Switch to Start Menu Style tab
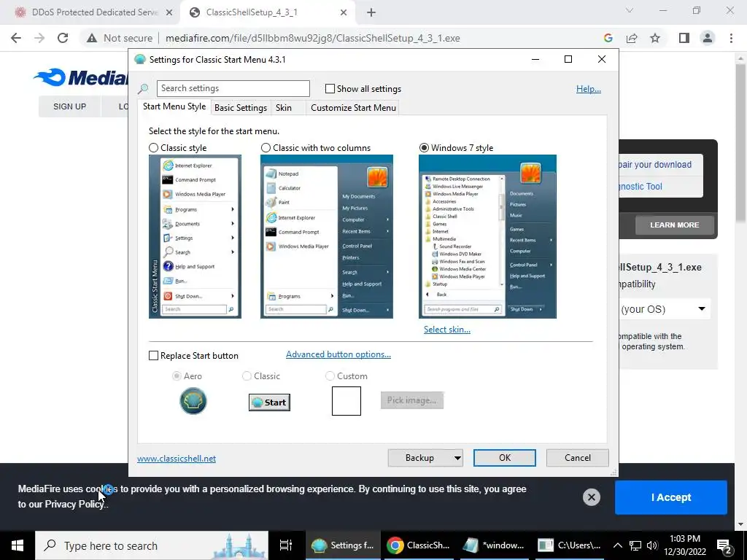Screen dimensions: 747x560 [x=174, y=106]
